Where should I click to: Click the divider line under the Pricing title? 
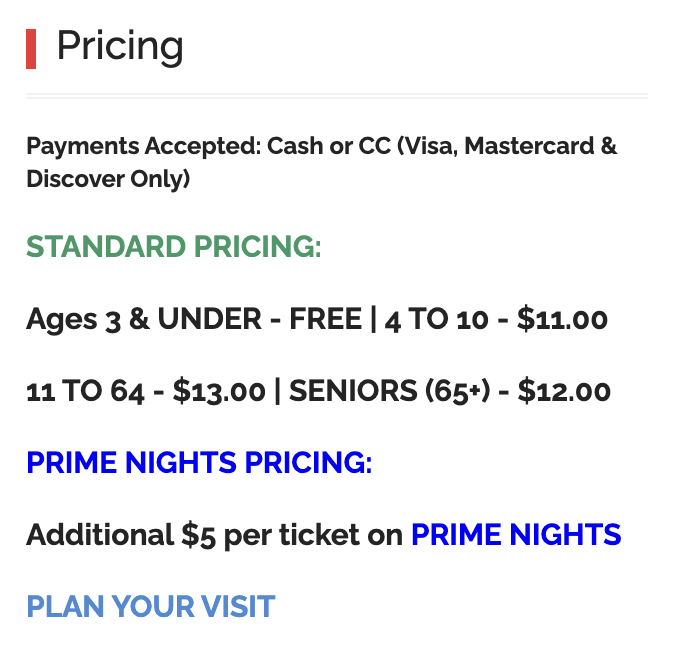coord(337,96)
